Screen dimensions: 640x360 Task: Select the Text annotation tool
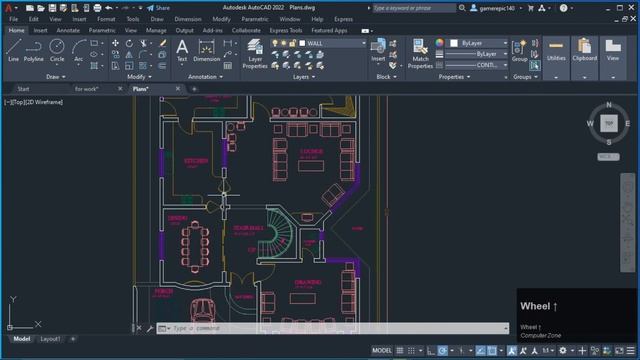coord(182,50)
